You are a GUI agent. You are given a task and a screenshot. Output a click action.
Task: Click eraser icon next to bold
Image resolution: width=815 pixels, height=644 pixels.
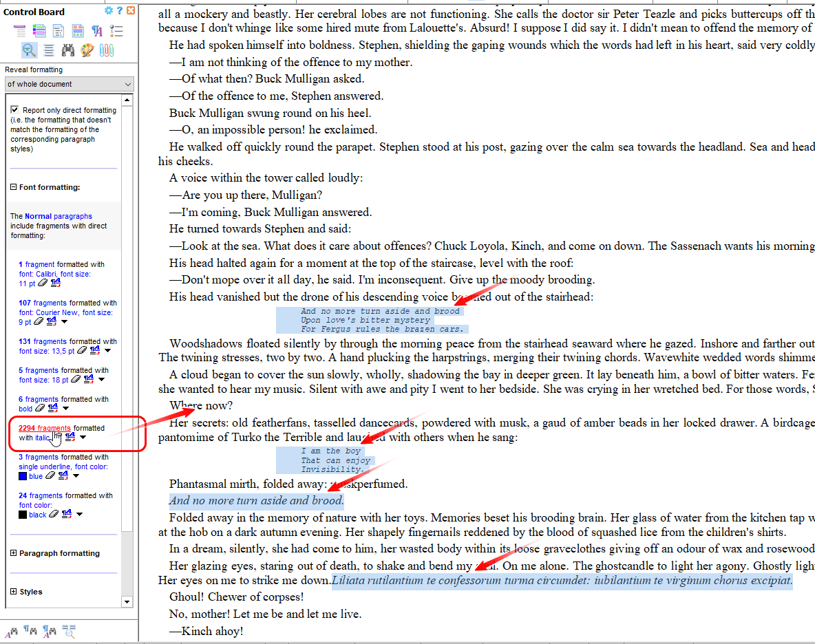41,409
